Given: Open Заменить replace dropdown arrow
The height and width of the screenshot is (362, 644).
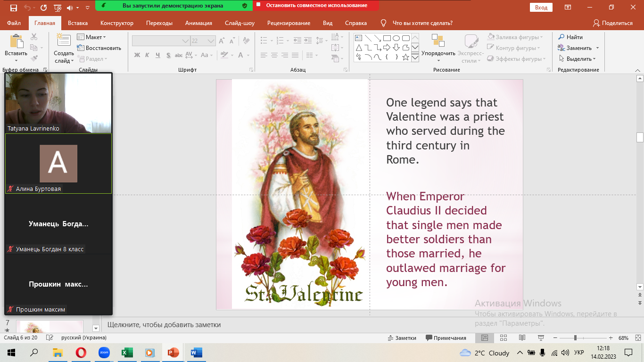Looking at the screenshot, I should (x=597, y=48).
